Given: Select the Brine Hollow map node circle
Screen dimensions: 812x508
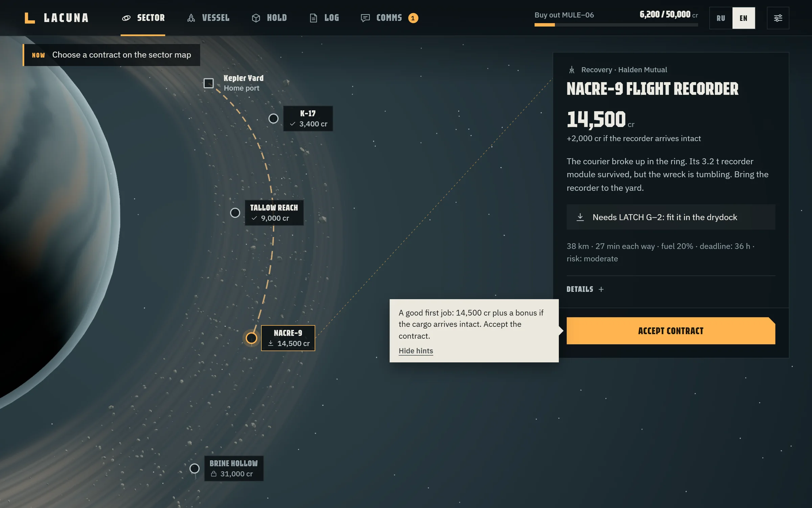Looking at the screenshot, I should 194,468.
